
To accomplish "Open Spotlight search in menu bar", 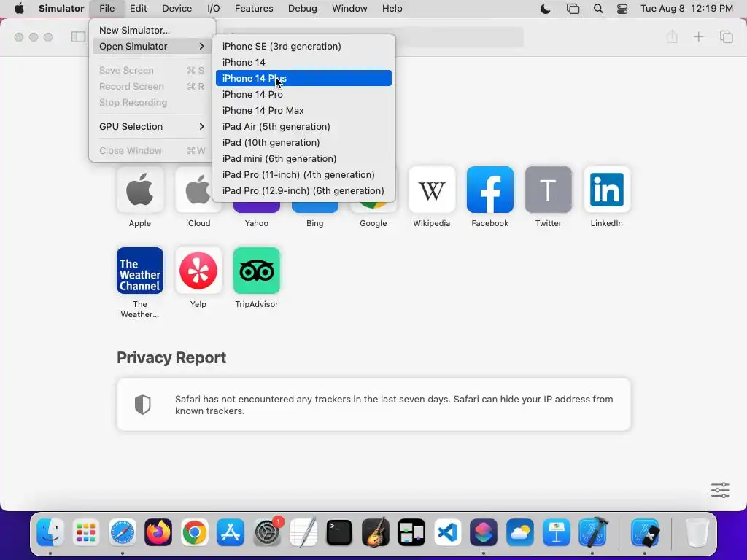I will [598, 9].
